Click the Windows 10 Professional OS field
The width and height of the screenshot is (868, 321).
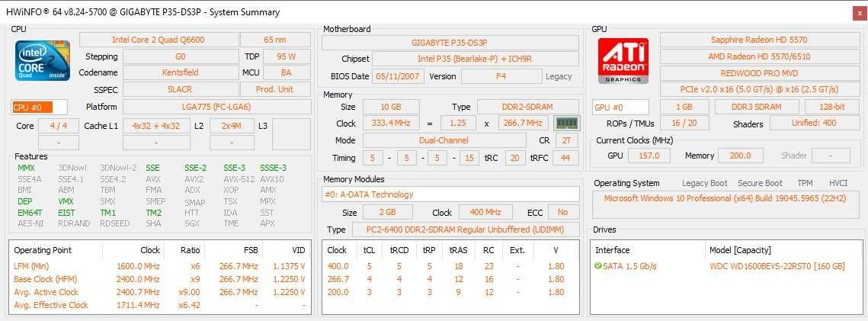pos(725,205)
